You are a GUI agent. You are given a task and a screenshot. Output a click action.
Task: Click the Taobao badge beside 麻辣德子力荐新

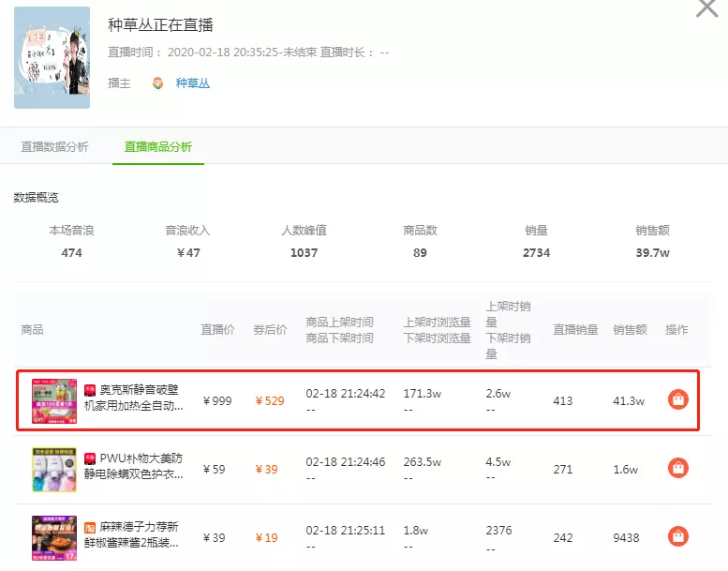point(90,527)
